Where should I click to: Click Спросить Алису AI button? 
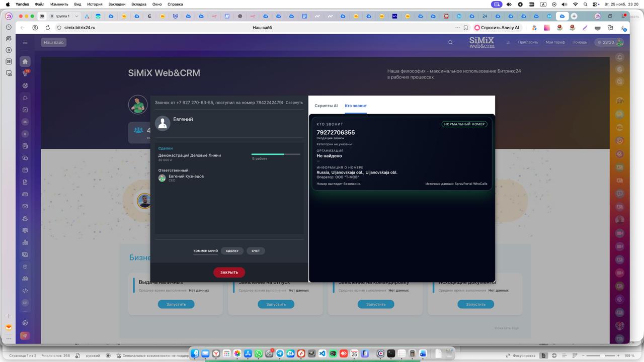click(x=497, y=28)
